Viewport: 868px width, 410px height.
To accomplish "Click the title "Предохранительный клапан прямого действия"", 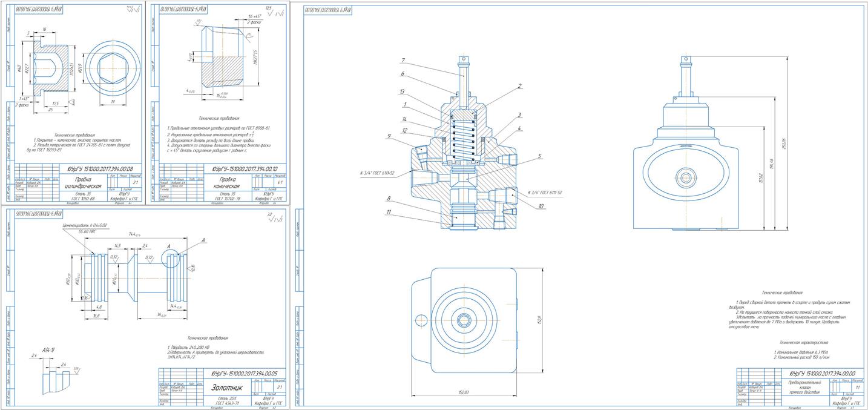I will coord(804,388).
